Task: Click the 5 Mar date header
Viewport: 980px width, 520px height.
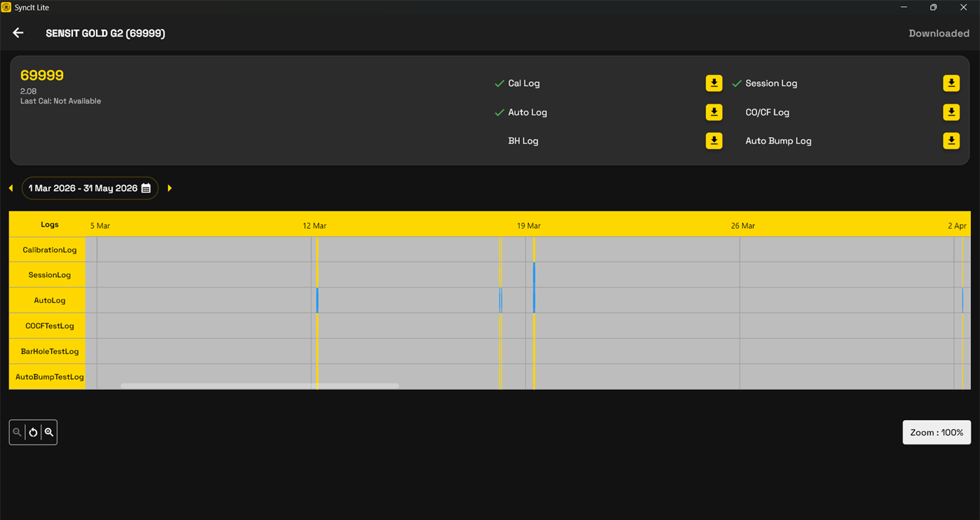Action: (100, 225)
